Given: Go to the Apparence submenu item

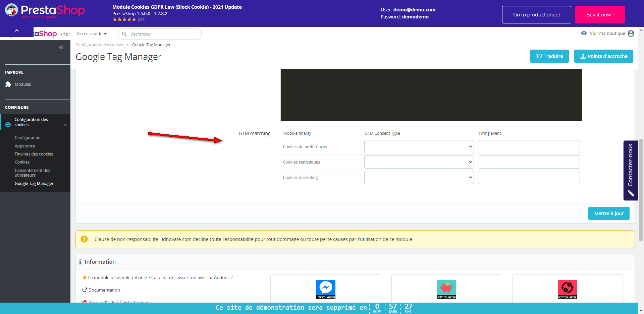Looking at the screenshot, I should point(25,146).
